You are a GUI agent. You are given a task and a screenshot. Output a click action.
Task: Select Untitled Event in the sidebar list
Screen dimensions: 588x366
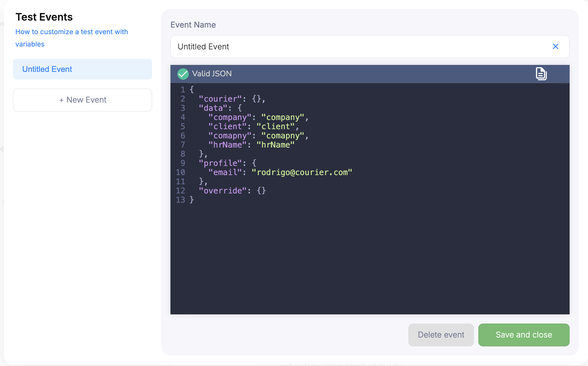pos(82,69)
